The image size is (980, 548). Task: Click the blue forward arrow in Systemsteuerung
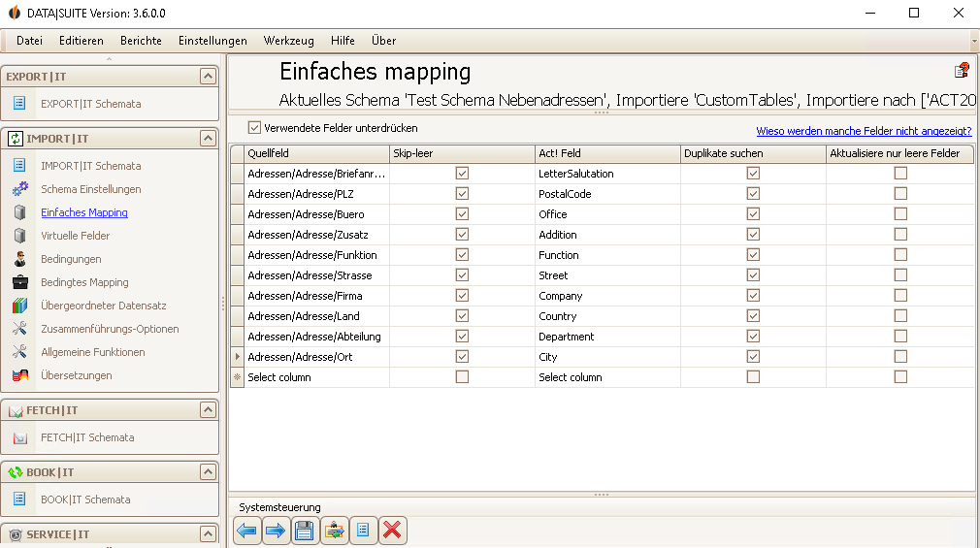click(276, 531)
